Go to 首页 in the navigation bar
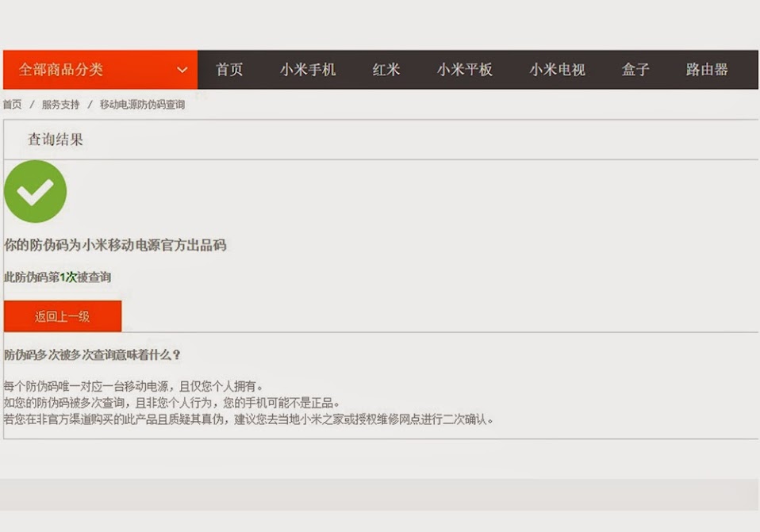Screen dimensions: 760x532 click(x=229, y=69)
